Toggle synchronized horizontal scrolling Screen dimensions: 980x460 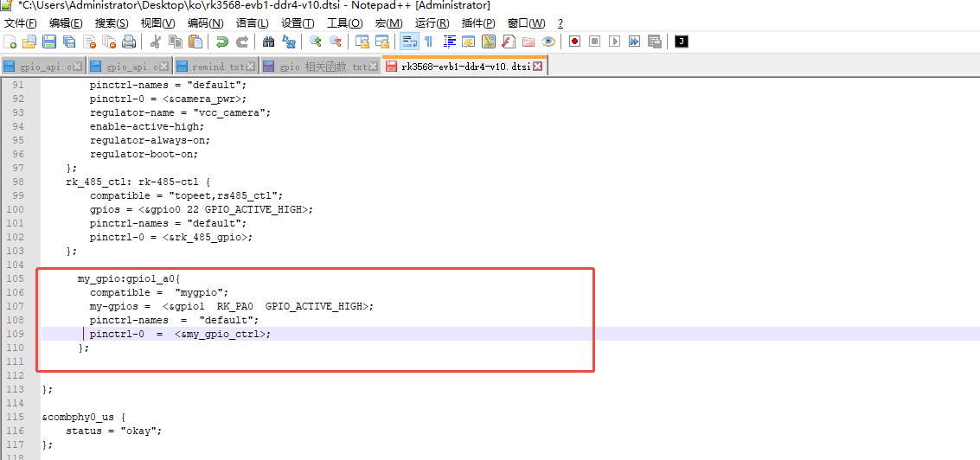(382, 42)
